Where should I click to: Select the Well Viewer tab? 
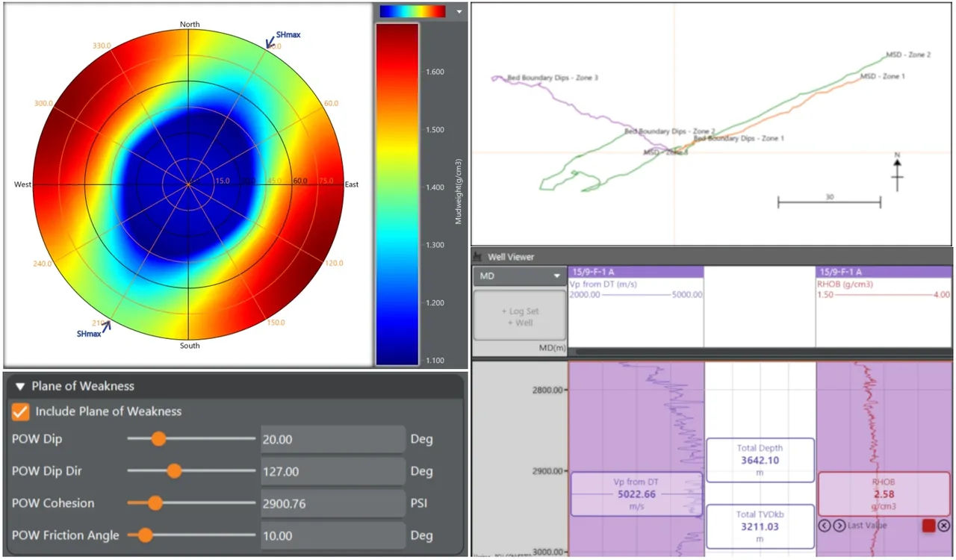pos(511,257)
